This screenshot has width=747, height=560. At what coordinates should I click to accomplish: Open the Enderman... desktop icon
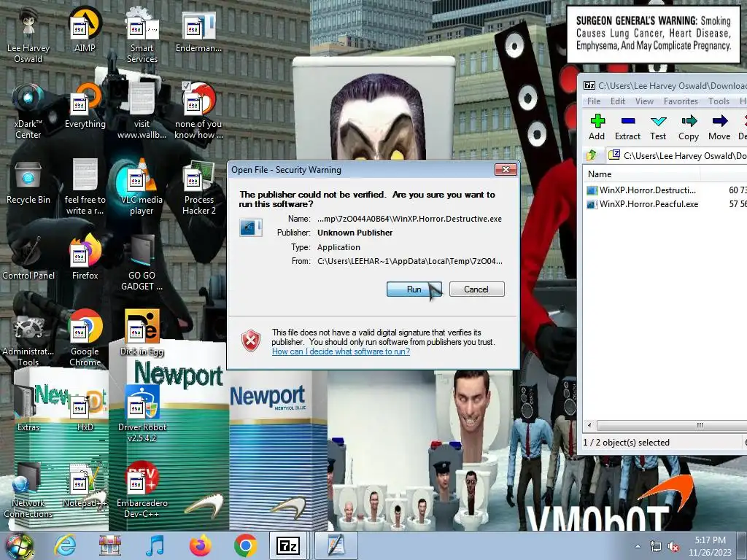click(x=198, y=31)
